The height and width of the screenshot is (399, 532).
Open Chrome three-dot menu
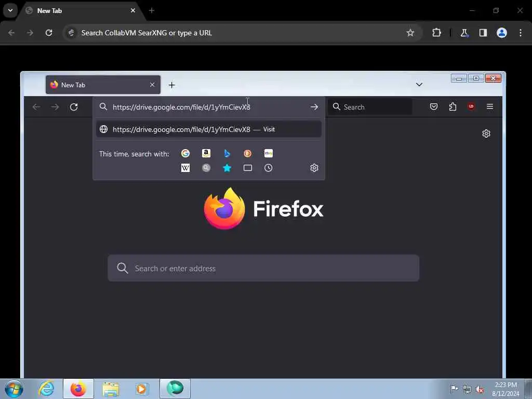coord(521,33)
